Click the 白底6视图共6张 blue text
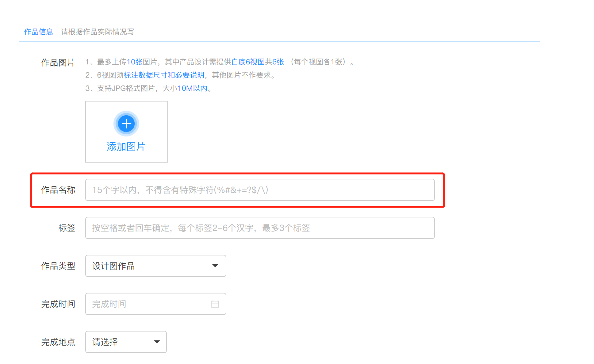Screen dimensions: 594x364 [258, 62]
